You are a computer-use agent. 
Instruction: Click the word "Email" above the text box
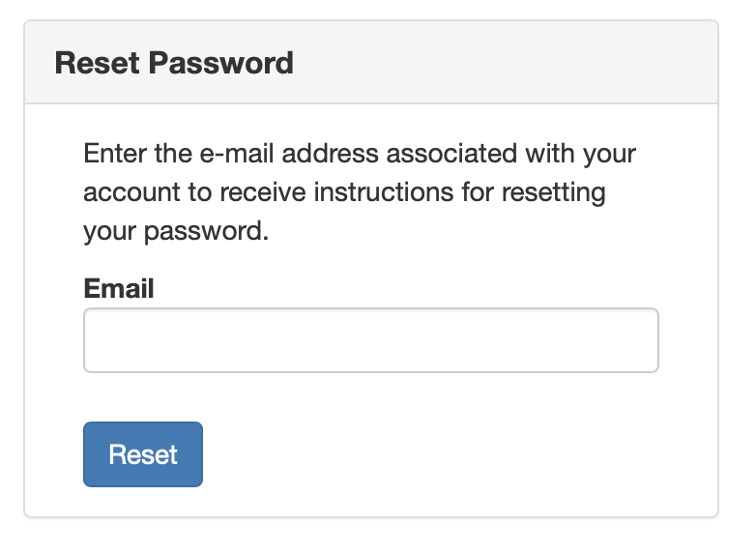(x=119, y=288)
